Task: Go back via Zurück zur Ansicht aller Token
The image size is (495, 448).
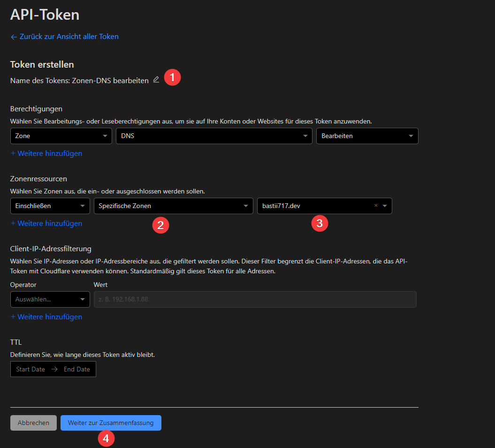Action: [x=64, y=37]
